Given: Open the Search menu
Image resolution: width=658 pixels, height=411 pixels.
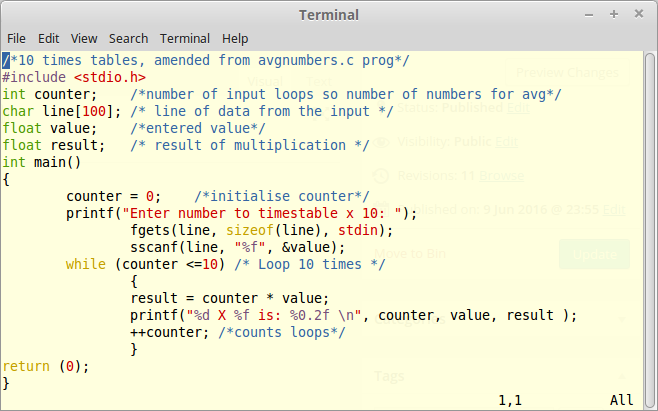Looking at the screenshot, I should (x=126, y=38).
